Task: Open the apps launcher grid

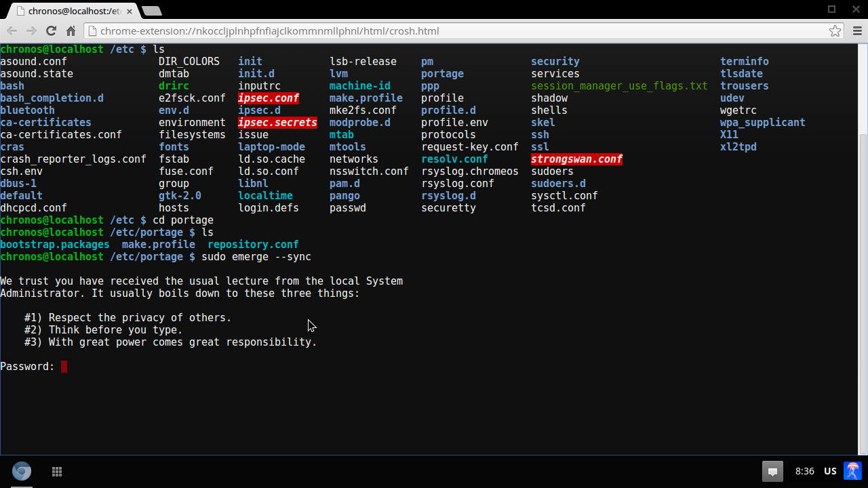Action: click(x=57, y=471)
